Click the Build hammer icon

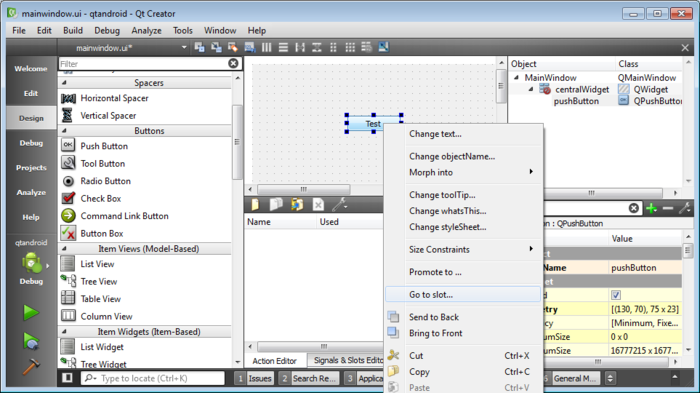click(31, 367)
